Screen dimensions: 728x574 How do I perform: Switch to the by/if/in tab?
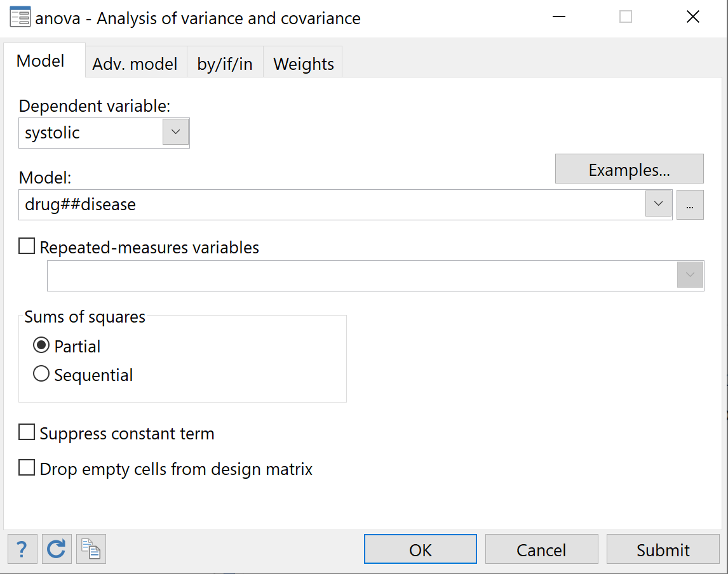(225, 63)
